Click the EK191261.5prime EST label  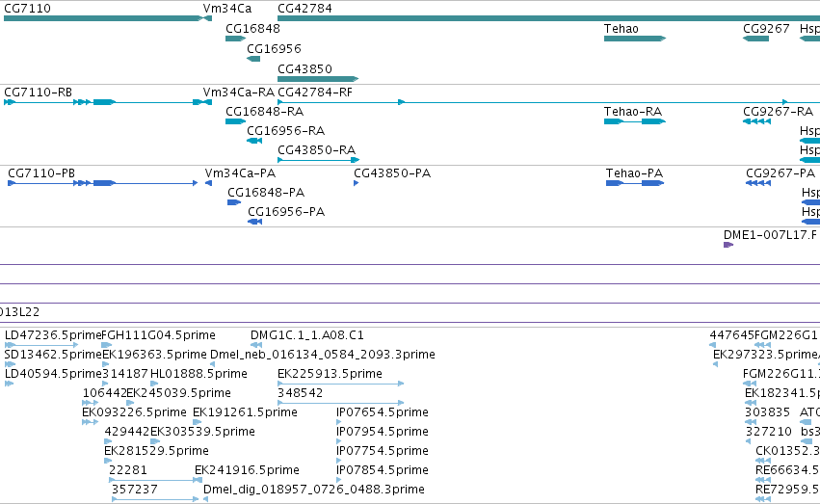click(x=246, y=412)
